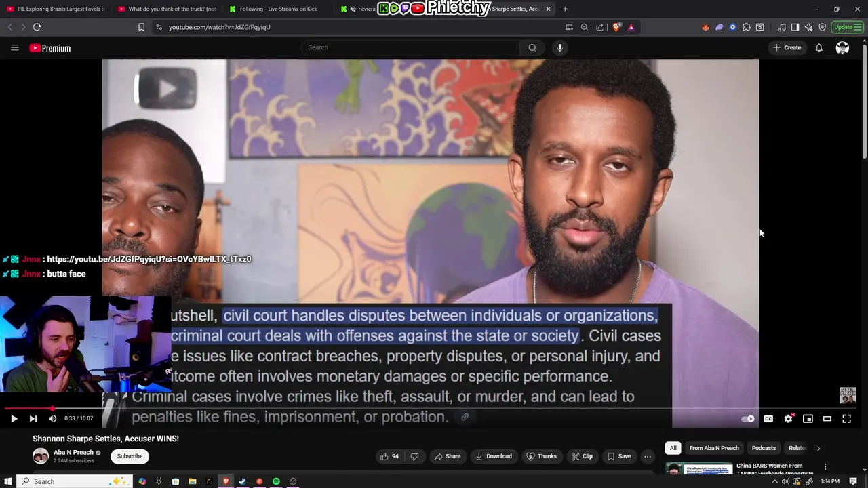Open China BARS Women video thumbnail
Image resolution: width=868 pixels, height=488 pixels.
pyautogui.click(x=698, y=468)
